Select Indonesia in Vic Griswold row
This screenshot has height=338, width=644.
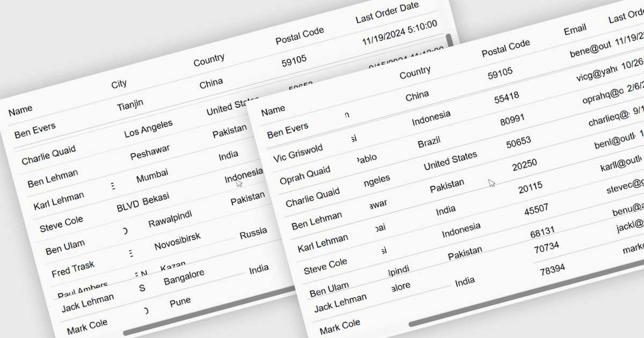click(431, 118)
